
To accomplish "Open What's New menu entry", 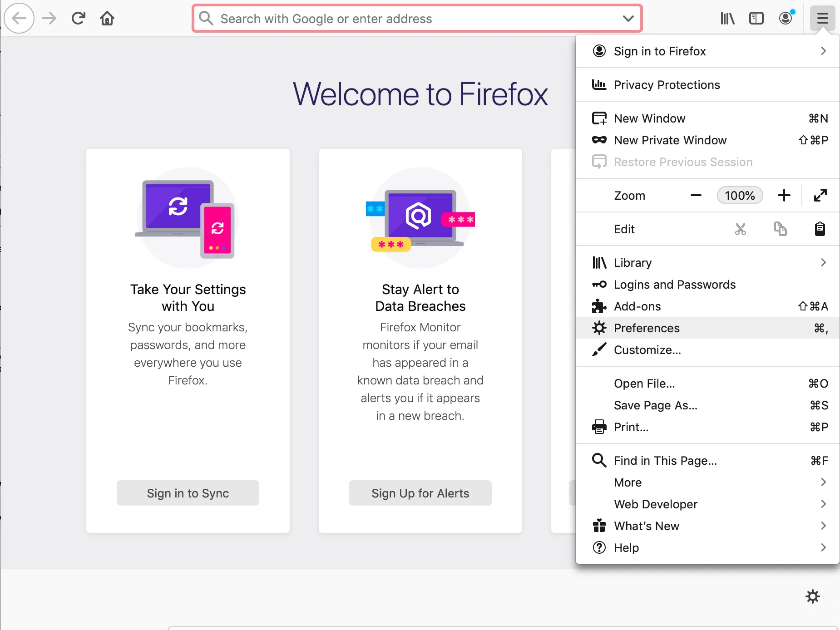I will (707, 526).
